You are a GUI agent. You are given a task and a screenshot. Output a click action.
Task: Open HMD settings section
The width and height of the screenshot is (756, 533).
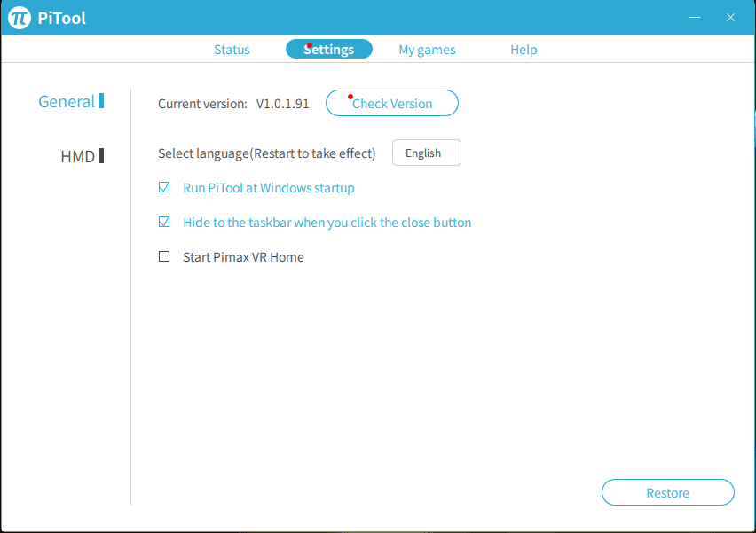pyautogui.click(x=82, y=156)
